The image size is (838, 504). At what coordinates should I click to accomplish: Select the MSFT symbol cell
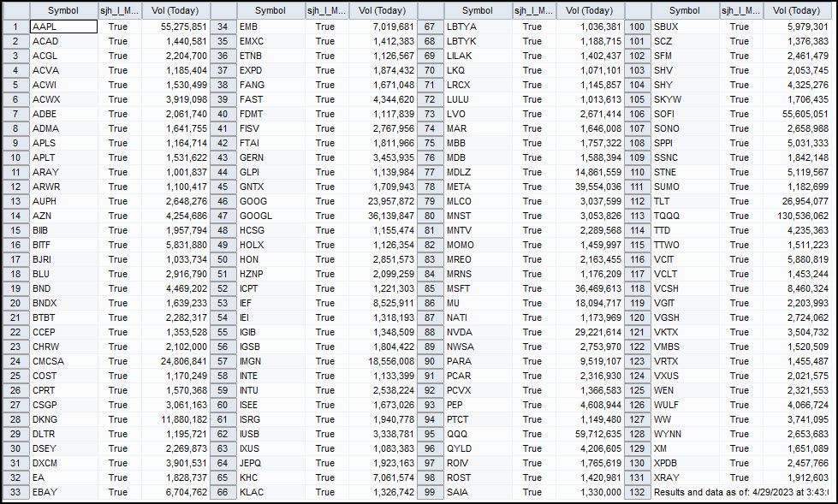click(478, 288)
